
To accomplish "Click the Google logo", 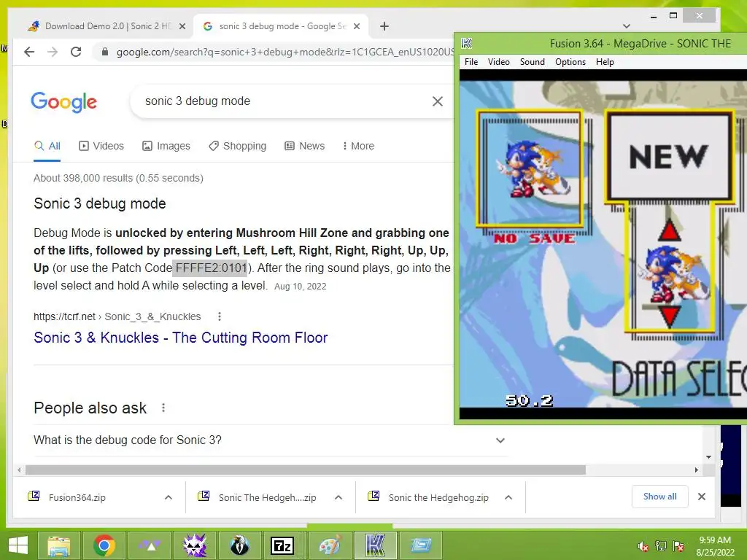I will click(64, 102).
